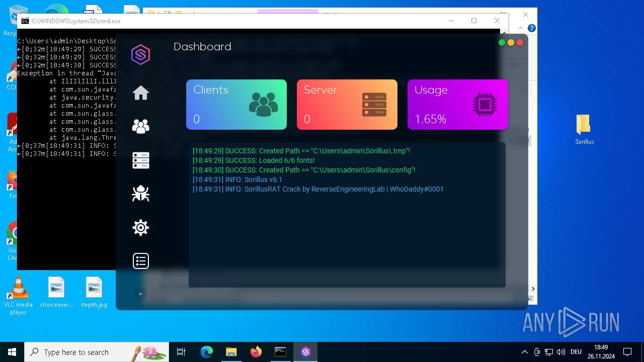Viewport: 644px width, 362px height.
Task: Click the blue help icon in Explorer window
Action: point(532,28)
